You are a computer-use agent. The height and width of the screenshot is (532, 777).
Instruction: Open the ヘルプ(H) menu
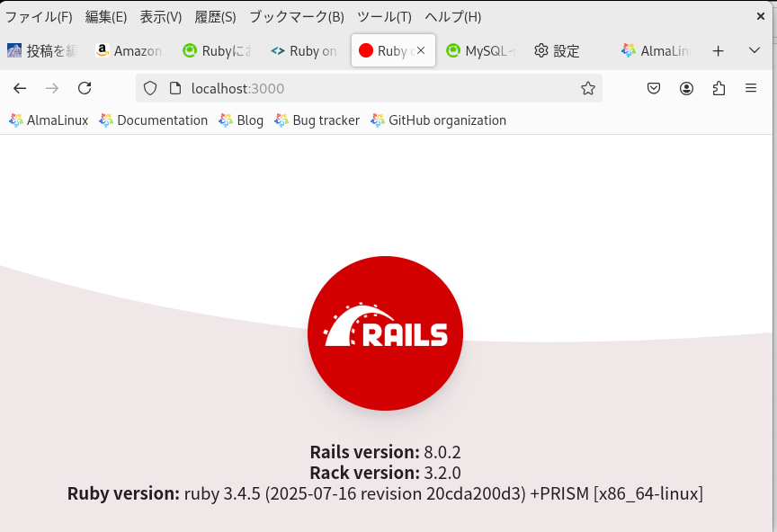point(453,17)
